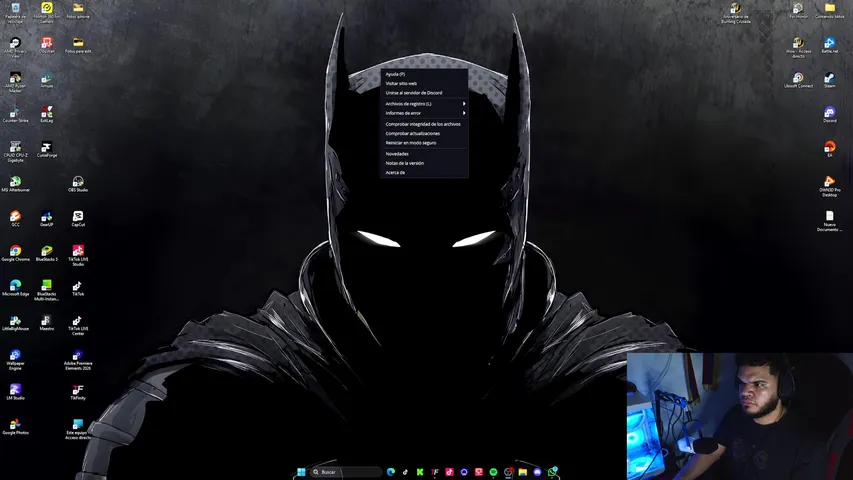The width and height of the screenshot is (853, 480).
Task: Select the CapCut shortcut
Action: coord(78,219)
